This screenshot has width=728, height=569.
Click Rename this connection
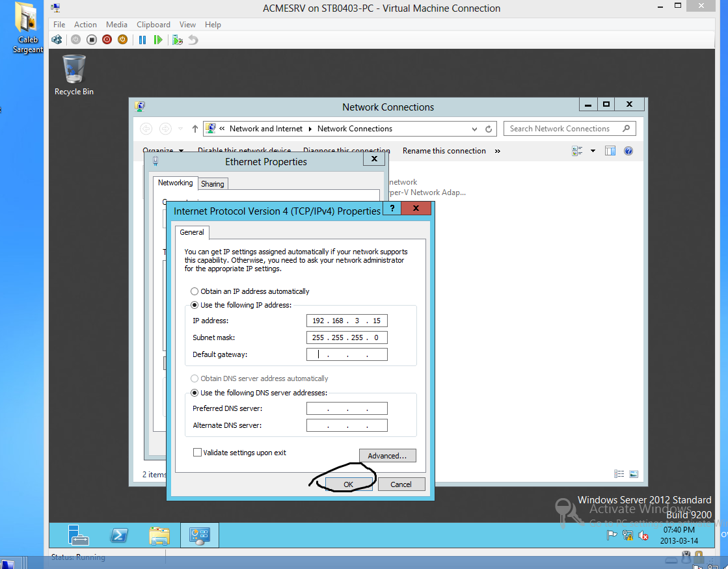click(x=444, y=151)
